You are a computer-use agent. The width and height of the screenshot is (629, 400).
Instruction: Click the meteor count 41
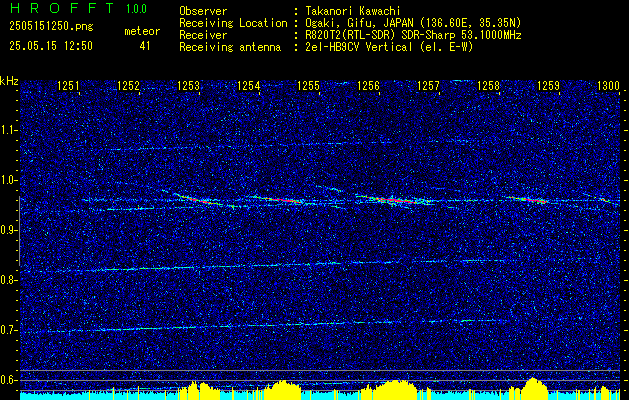pos(144,46)
